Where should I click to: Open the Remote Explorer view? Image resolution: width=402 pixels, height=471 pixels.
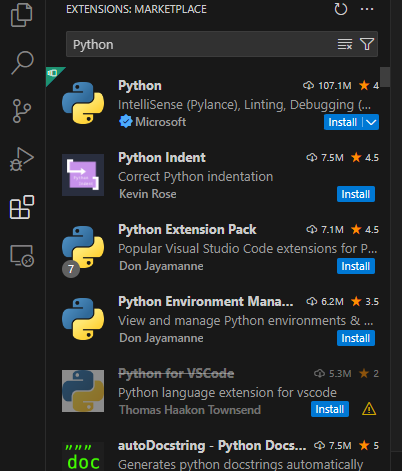pos(22,256)
